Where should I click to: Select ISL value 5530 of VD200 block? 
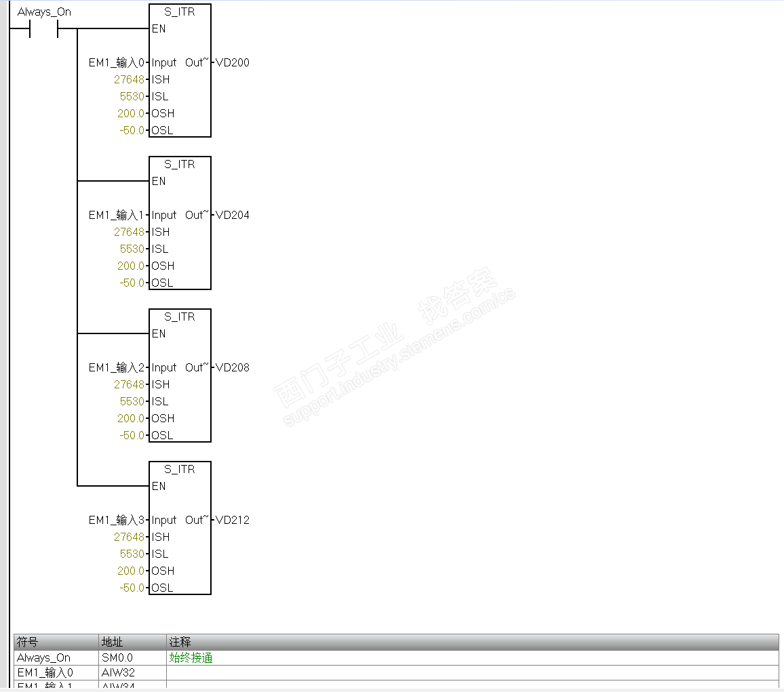click(x=132, y=96)
